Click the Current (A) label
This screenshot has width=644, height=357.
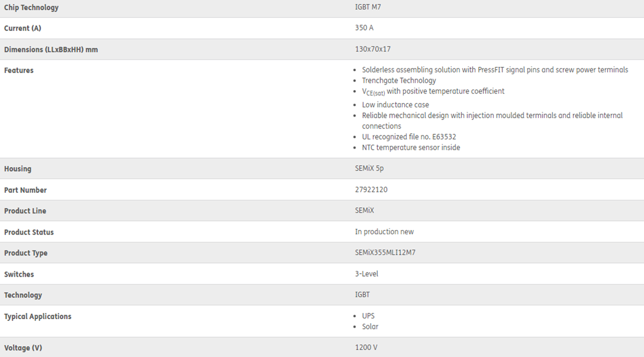point(22,28)
